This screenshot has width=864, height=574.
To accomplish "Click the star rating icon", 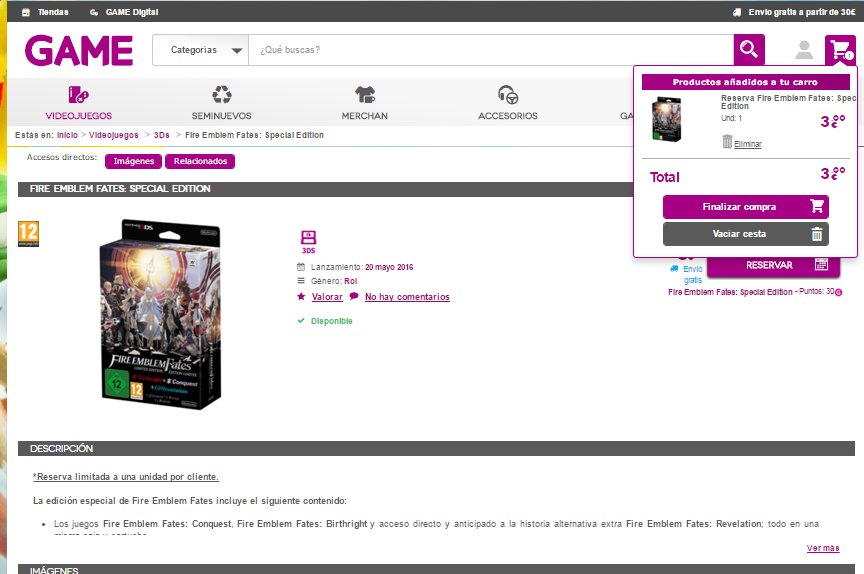I will (301, 296).
